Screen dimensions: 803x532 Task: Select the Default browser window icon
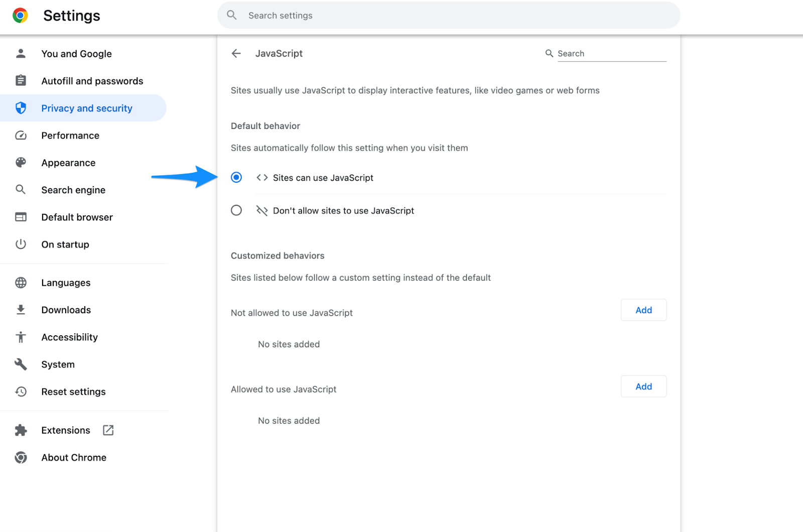point(21,217)
